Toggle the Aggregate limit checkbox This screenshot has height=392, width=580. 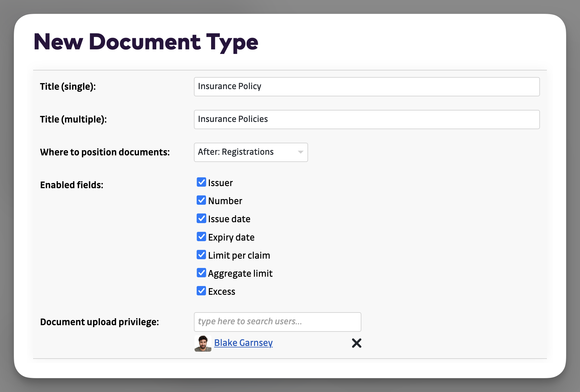[201, 273]
